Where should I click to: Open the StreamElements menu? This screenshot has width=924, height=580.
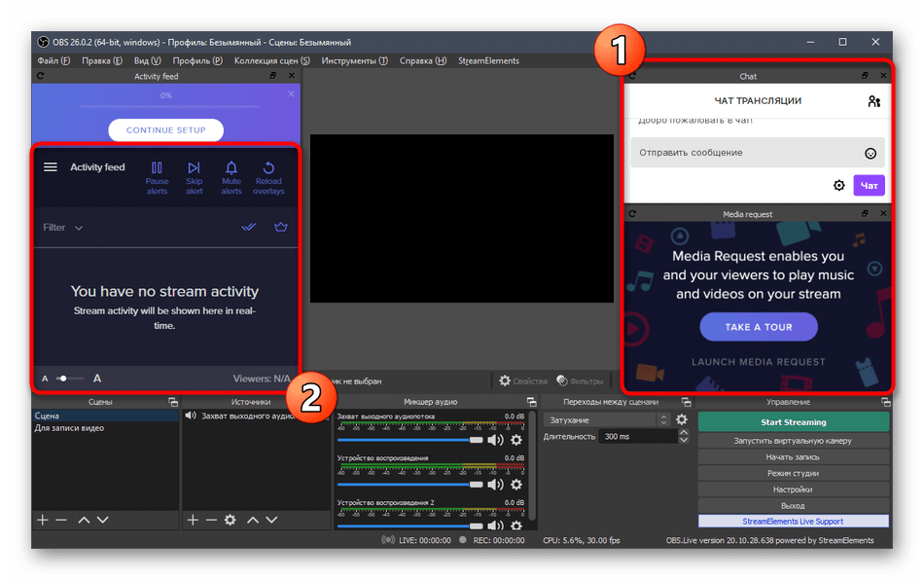pos(488,60)
